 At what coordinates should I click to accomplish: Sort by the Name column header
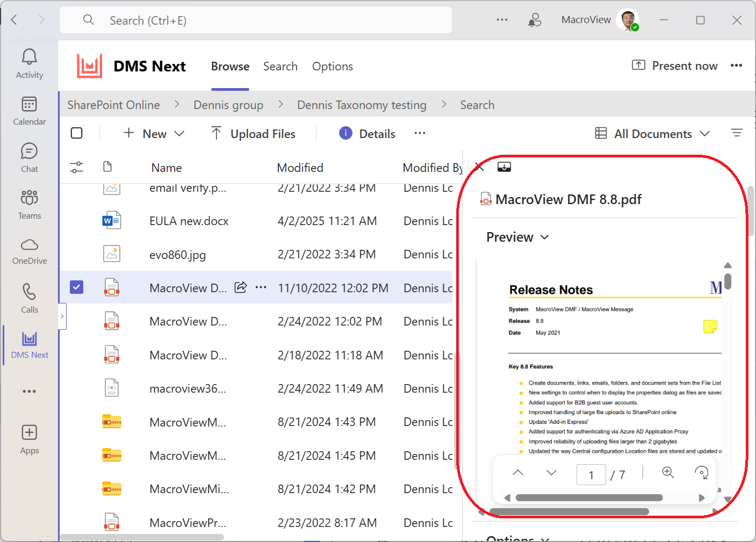pos(167,168)
